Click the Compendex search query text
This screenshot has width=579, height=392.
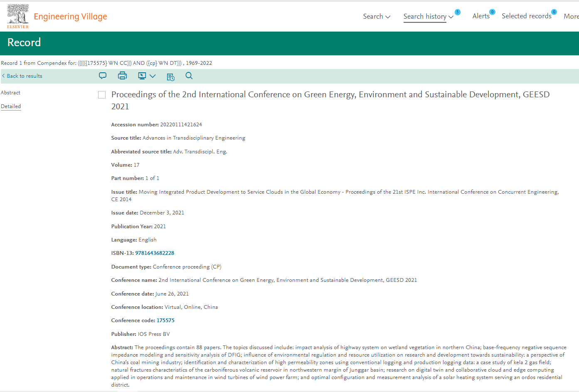coord(106,63)
